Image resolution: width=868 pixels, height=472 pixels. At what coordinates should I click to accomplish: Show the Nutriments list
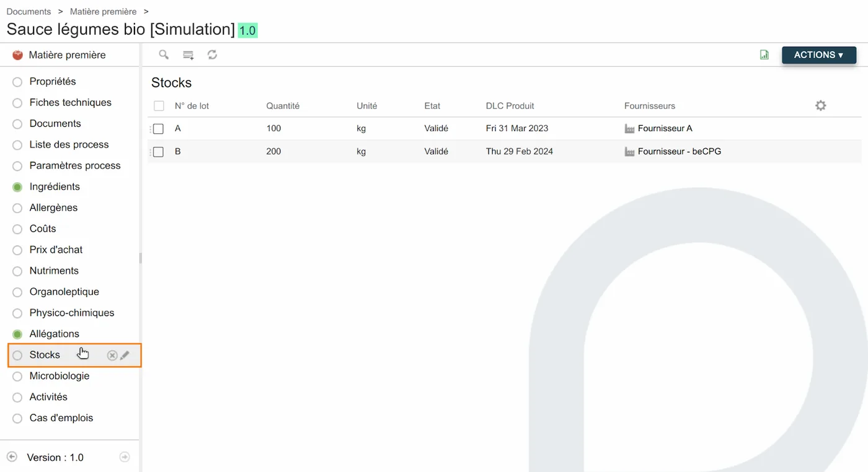pos(54,271)
